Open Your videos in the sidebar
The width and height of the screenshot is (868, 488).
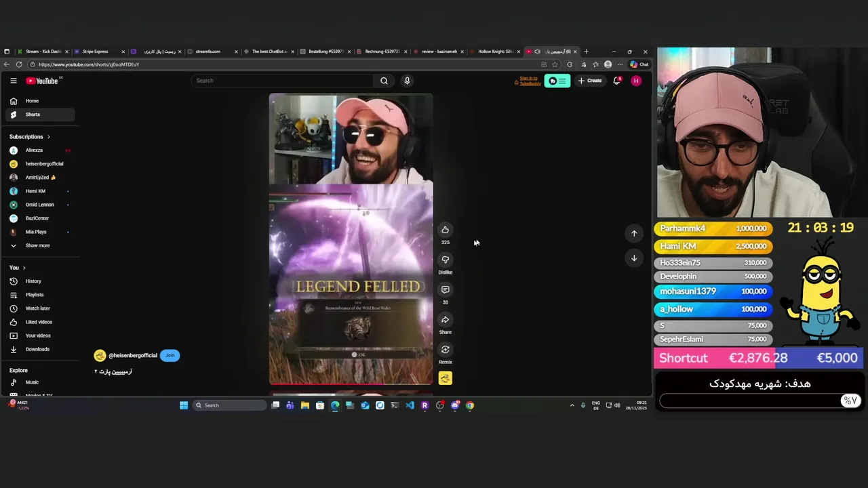(x=39, y=335)
